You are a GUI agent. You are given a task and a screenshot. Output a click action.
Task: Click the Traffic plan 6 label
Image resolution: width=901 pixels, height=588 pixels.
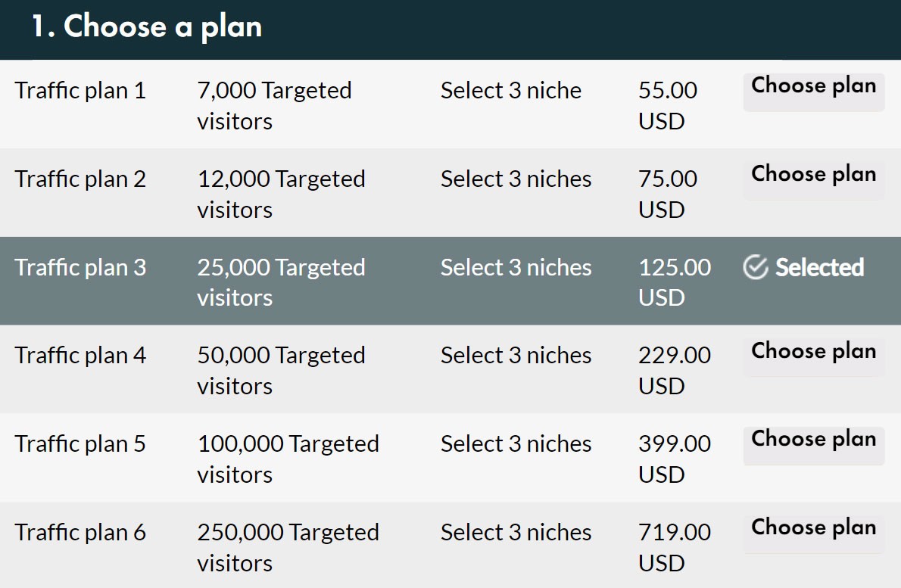tap(80, 532)
